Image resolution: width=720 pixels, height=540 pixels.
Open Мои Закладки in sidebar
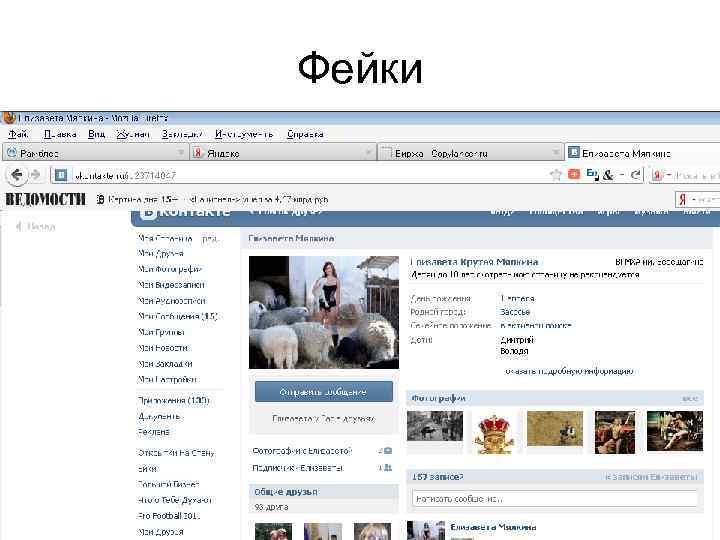pyautogui.click(x=165, y=364)
